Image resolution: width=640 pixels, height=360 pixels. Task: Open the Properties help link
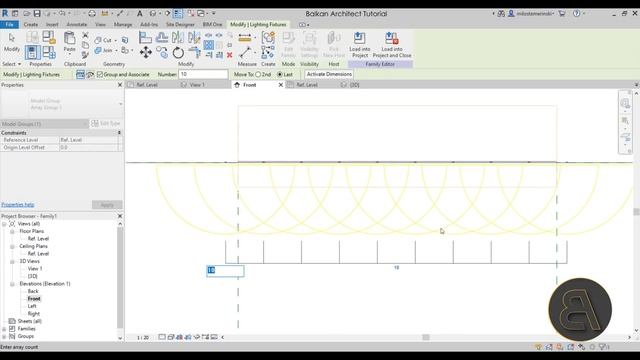18,205
